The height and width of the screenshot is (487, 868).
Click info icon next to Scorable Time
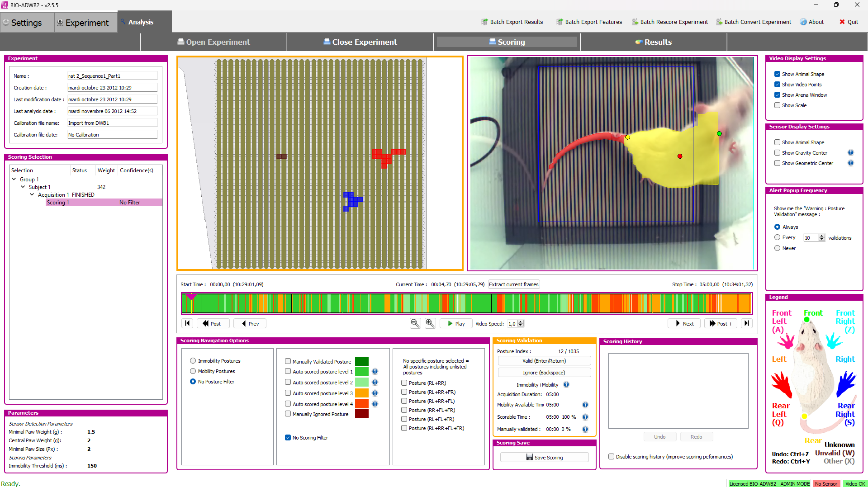(x=585, y=417)
